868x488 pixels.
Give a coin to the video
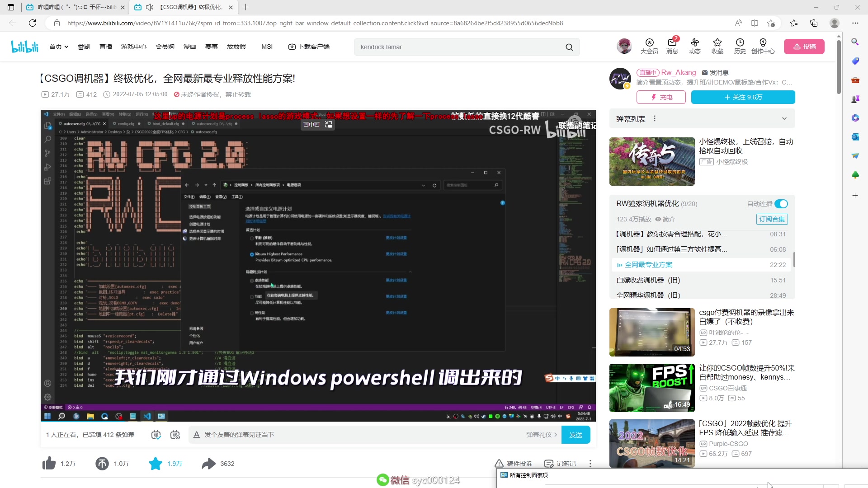(102, 463)
